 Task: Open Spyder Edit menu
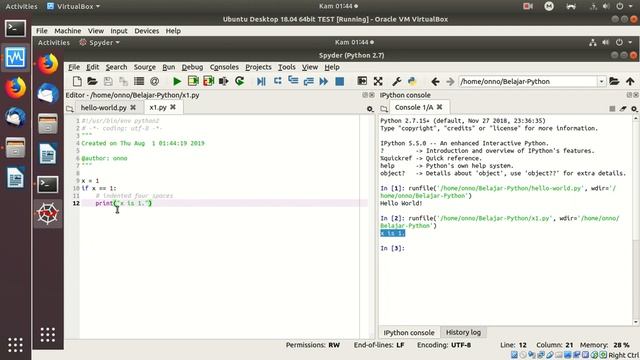[93, 67]
